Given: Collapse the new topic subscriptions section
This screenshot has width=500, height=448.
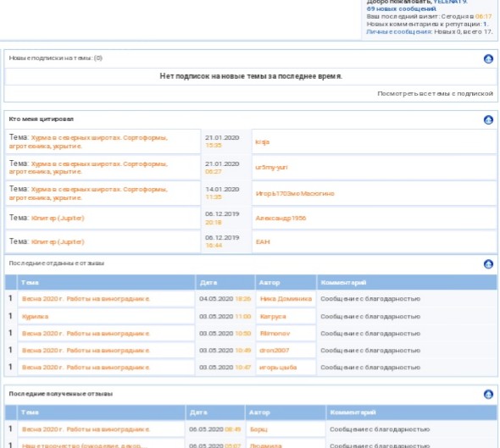Looking at the screenshot, I should pos(488,58).
